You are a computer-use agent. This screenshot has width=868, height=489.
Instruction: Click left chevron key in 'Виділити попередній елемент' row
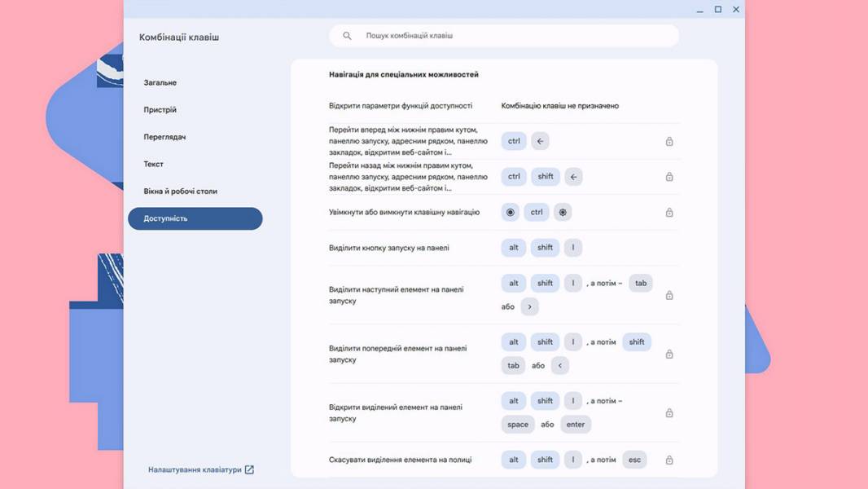560,365
